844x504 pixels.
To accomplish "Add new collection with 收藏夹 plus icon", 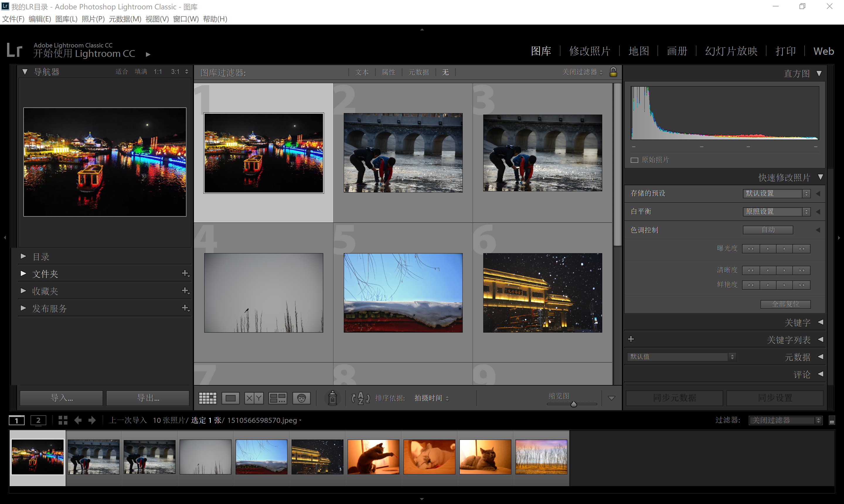I will click(x=185, y=291).
